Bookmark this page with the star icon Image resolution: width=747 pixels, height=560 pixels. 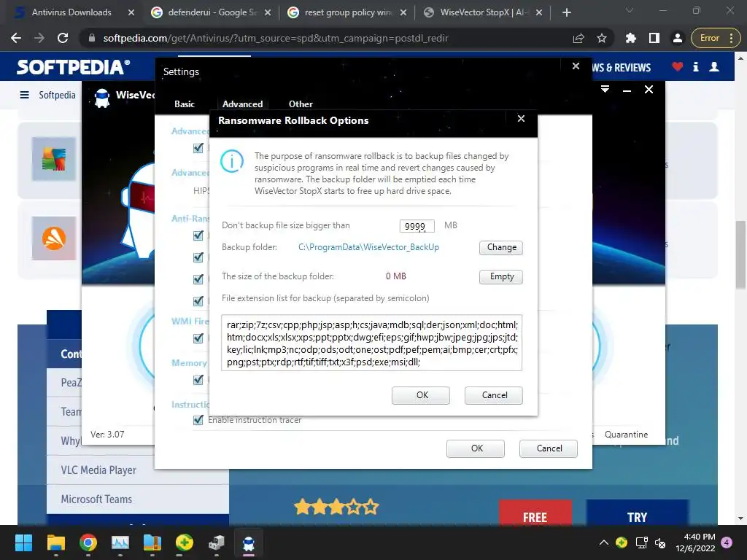click(x=602, y=38)
